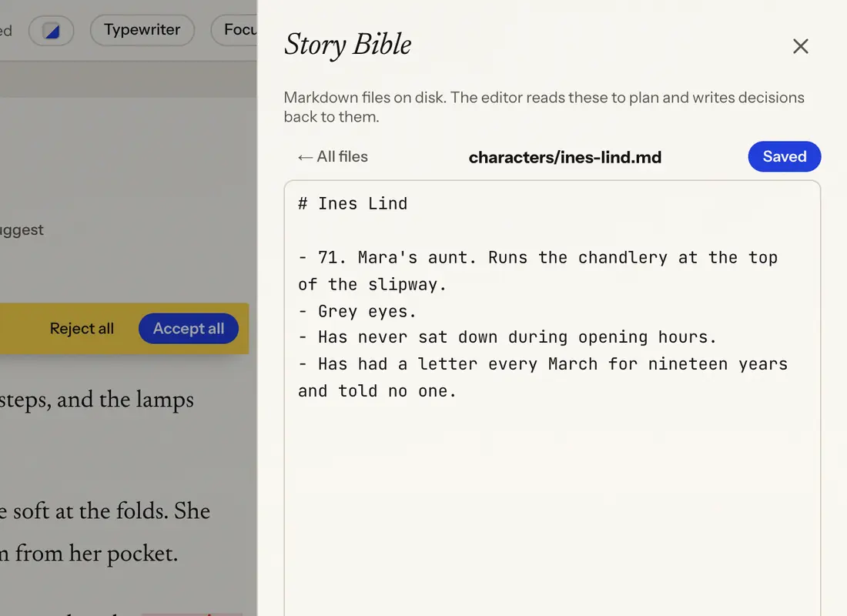Image resolution: width=847 pixels, height=616 pixels.
Task: Click in the markdown editor text area
Action: (x=552, y=398)
